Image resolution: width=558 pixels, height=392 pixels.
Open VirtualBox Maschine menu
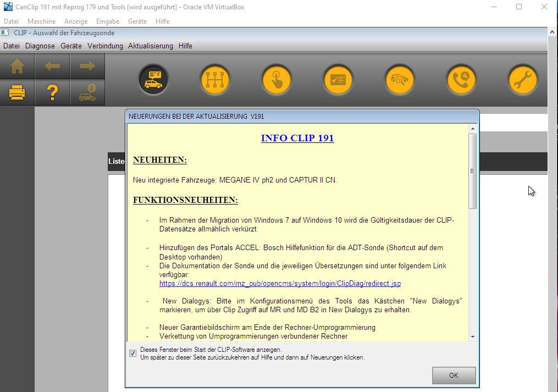pos(41,21)
